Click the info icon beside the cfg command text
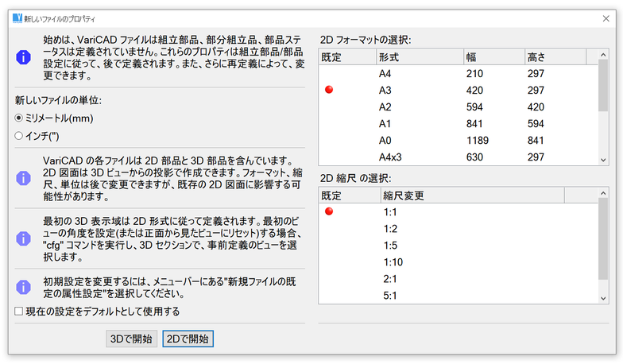The width and height of the screenshot is (623, 364). pyautogui.click(x=25, y=237)
